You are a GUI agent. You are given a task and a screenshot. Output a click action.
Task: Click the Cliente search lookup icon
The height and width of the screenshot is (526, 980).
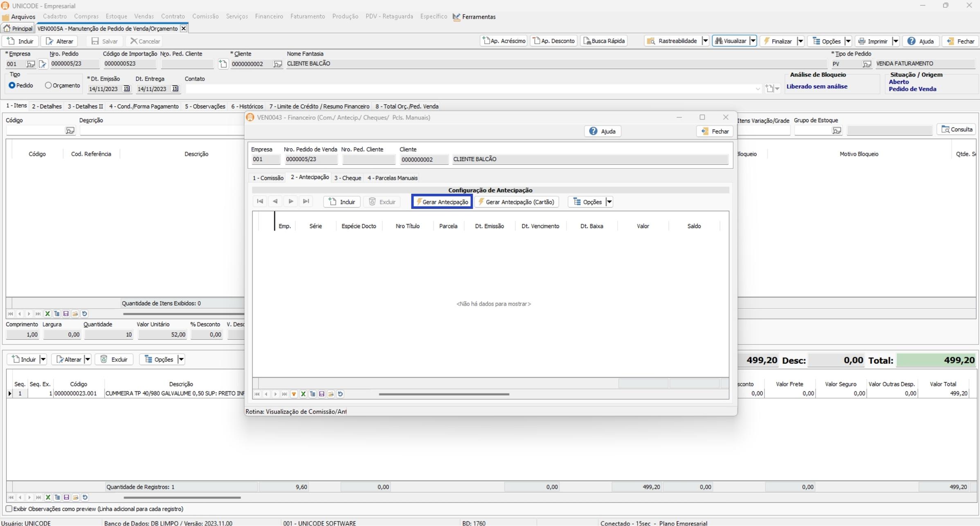tap(277, 64)
